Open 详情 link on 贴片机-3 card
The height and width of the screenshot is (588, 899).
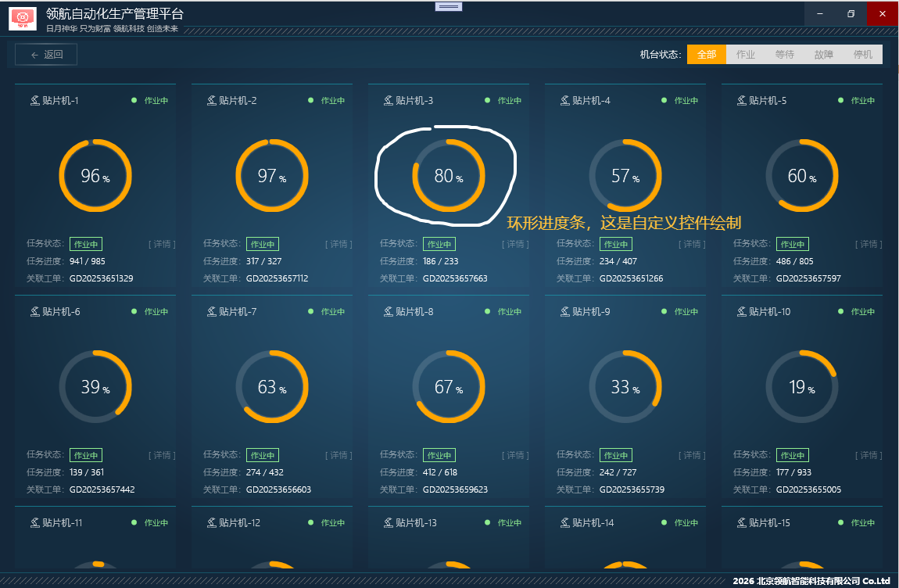[x=515, y=245]
